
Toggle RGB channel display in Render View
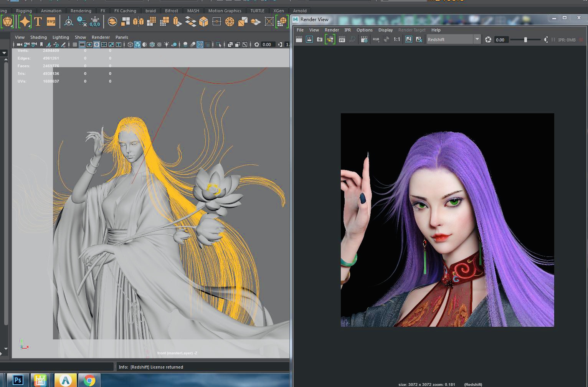coord(376,39)
